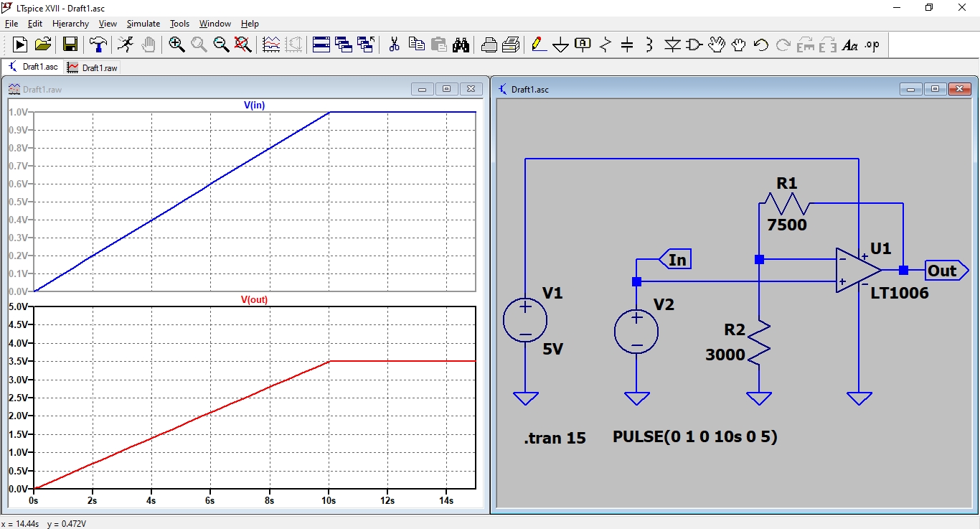The width and height of the screenshot is (980, 529).
Task: Click the V2 voltage source symbol
Action: [636, 332]
